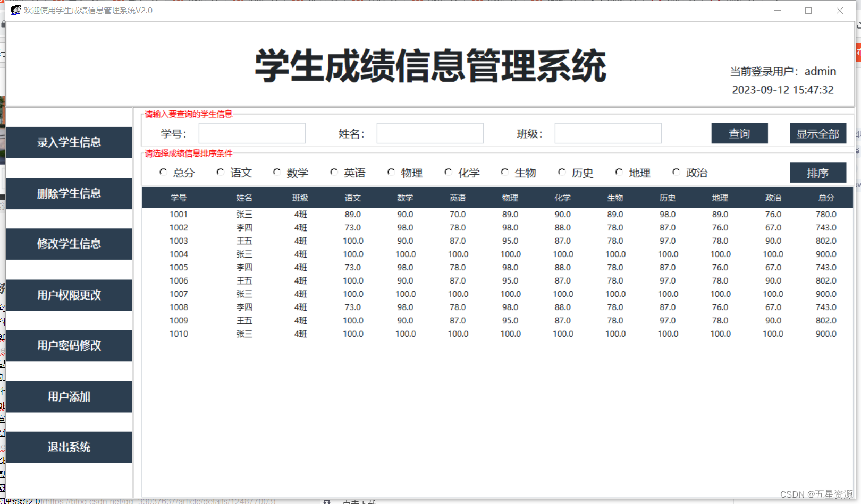Viewport: 861px width, 504px height.
Task: Select the 总分 radio button
Action: (163, 172)
